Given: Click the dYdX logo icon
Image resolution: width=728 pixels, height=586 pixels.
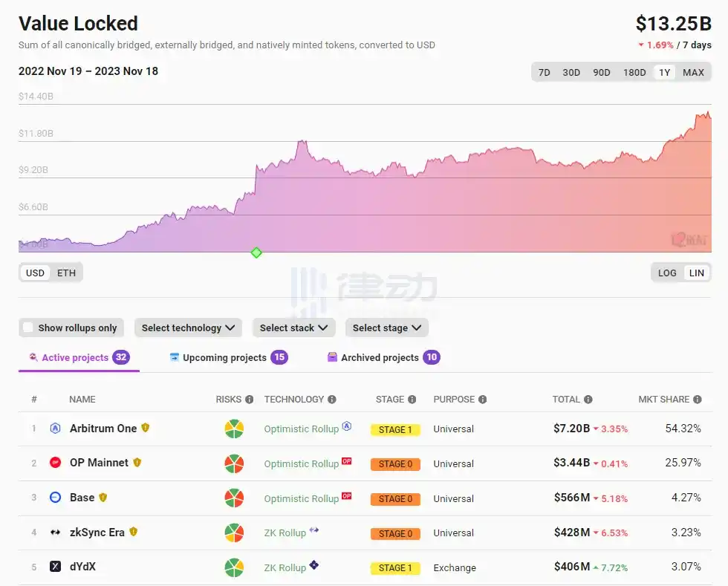Looking at the screenshot, I should [x=55, y=567].
